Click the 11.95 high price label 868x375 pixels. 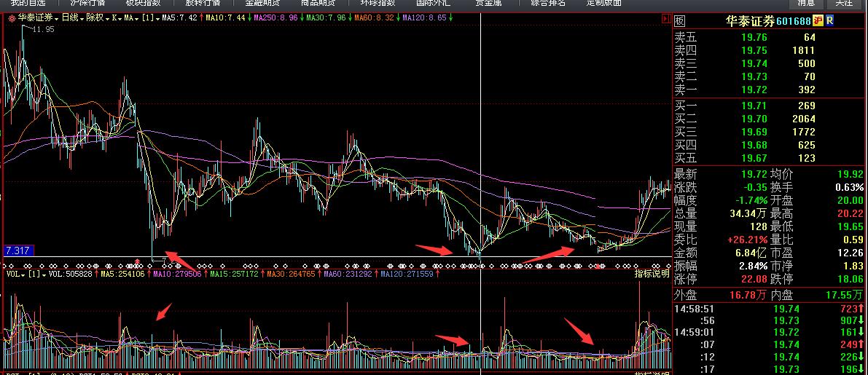click(43, 29)
